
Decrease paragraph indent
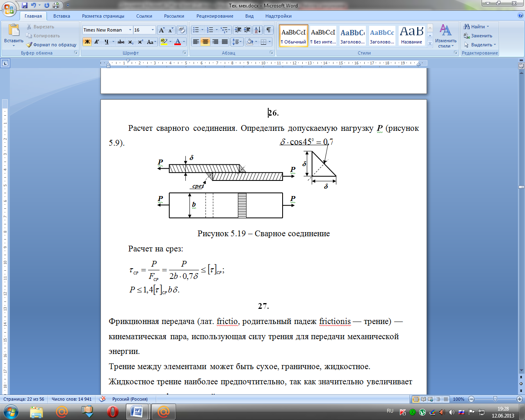tap(238, 30)
